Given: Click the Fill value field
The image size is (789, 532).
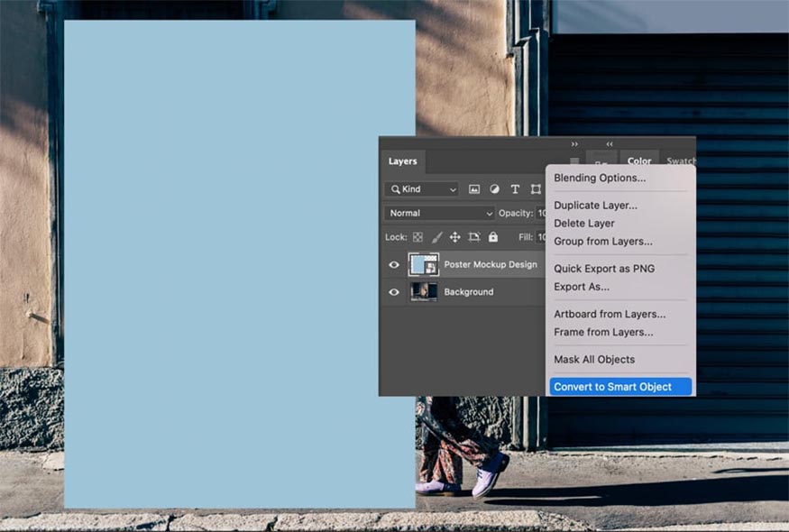Looking at the screenshot, I should pyautogui.click(x=541, y=237).
